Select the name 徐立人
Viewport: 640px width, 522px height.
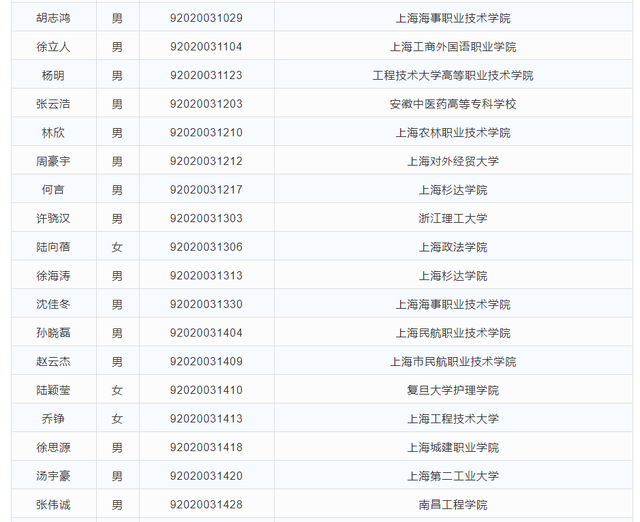coord(53,47)
